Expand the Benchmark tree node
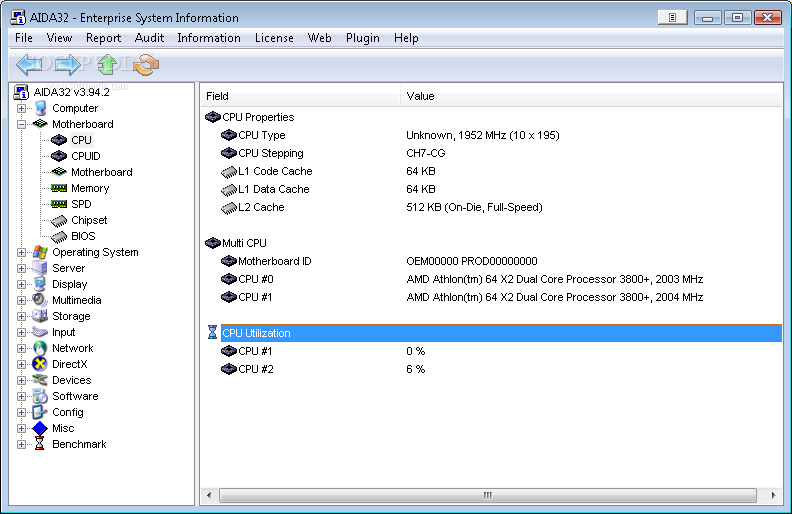This screenshot has height=514, width=792. [x=21, y=444]
